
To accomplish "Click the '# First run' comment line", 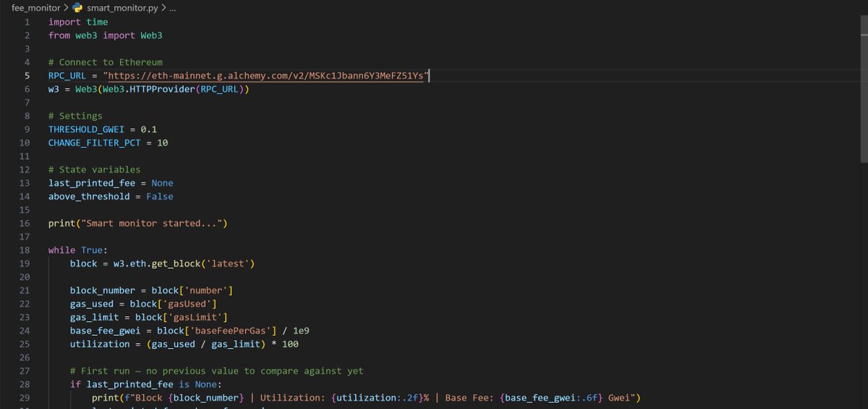I will point(217,371).
